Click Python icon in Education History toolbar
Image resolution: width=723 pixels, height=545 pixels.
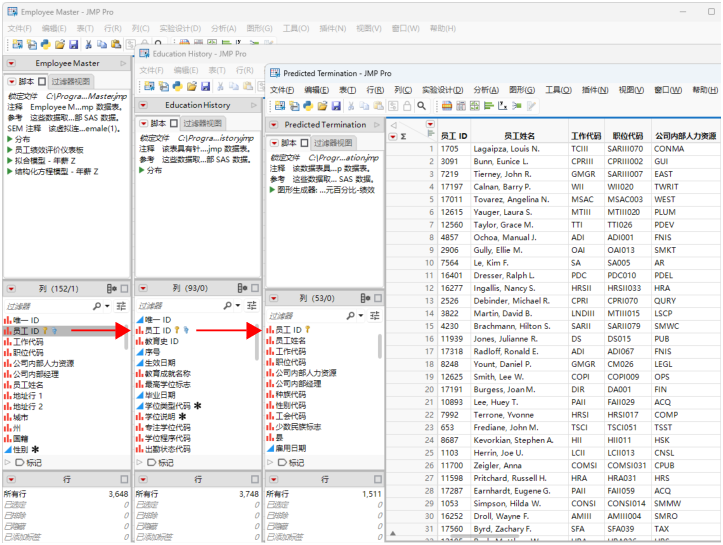[178, 86]
